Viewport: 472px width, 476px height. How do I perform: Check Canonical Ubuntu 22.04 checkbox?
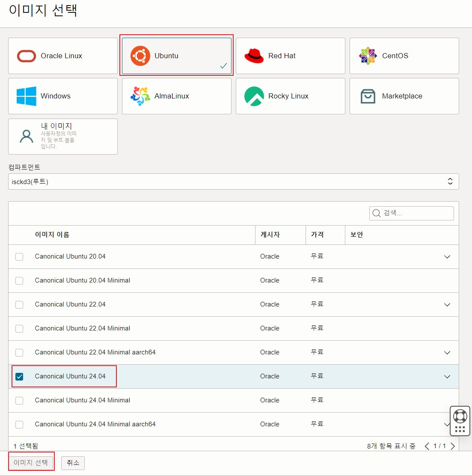pos(19,305)
